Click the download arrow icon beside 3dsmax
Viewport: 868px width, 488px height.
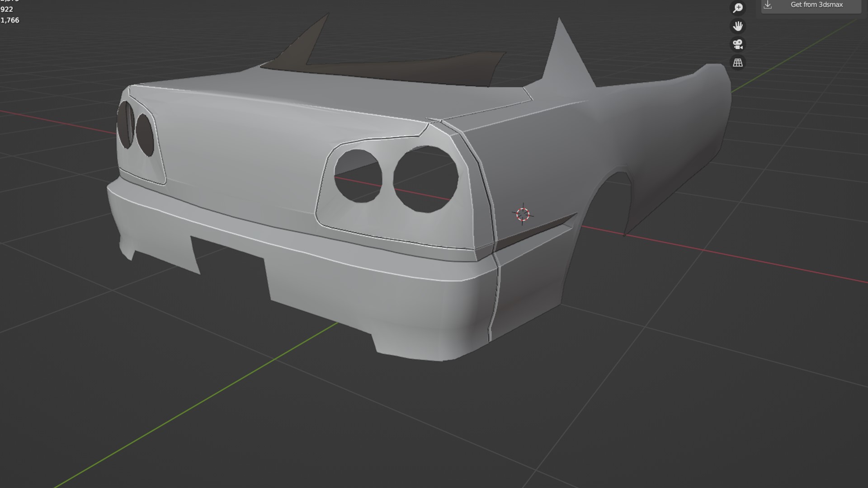click(768, 5)
